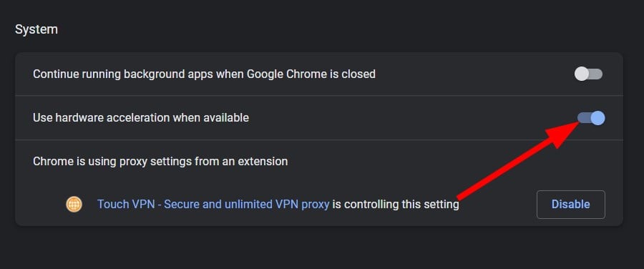Image resolution: width=644 pixels, height=269 pixels.
Task: Click the orange Touch VPN globe icon
Action: tap(74, 204)
